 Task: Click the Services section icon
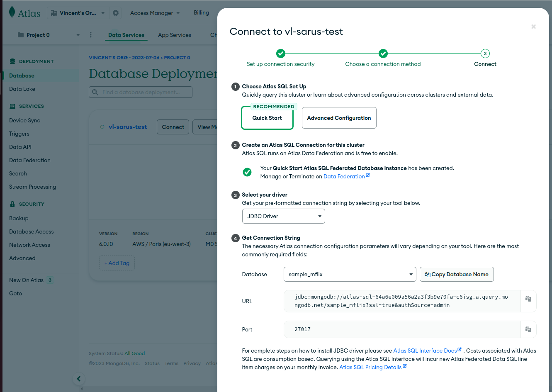point(12,106)
